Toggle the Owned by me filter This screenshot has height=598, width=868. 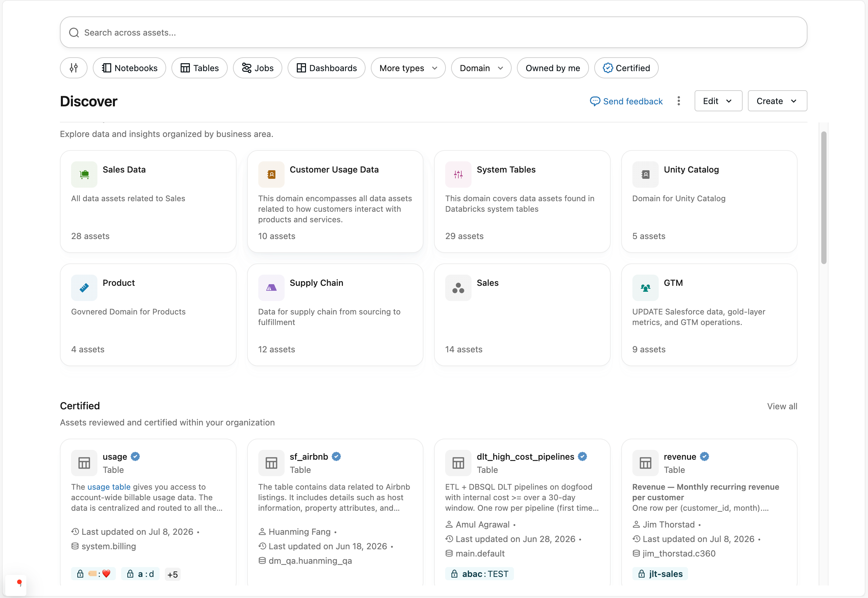point(553,68)
